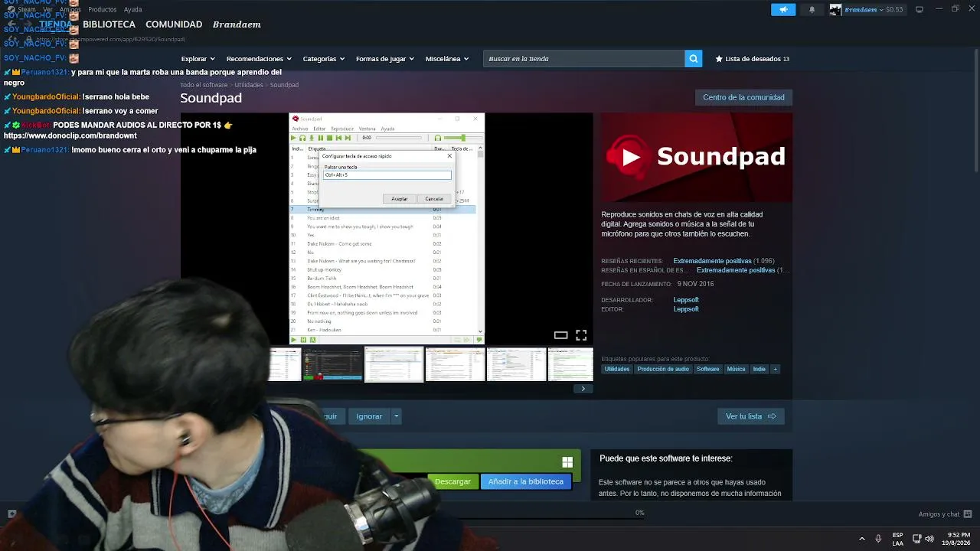Screen dimensions: 980x551
Task: Open recent reviews Extremadamente positivas link
Action: (x=712, y=261)
